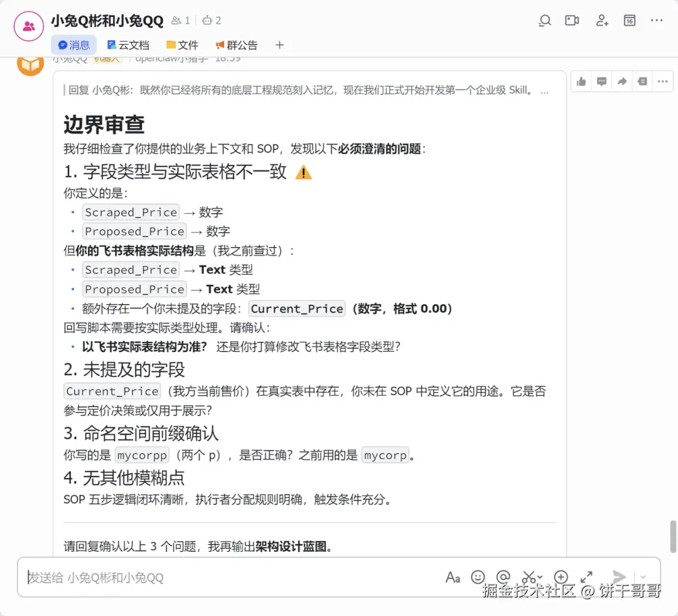
Task: Open the group avatar icon
Action: point(28,26)
